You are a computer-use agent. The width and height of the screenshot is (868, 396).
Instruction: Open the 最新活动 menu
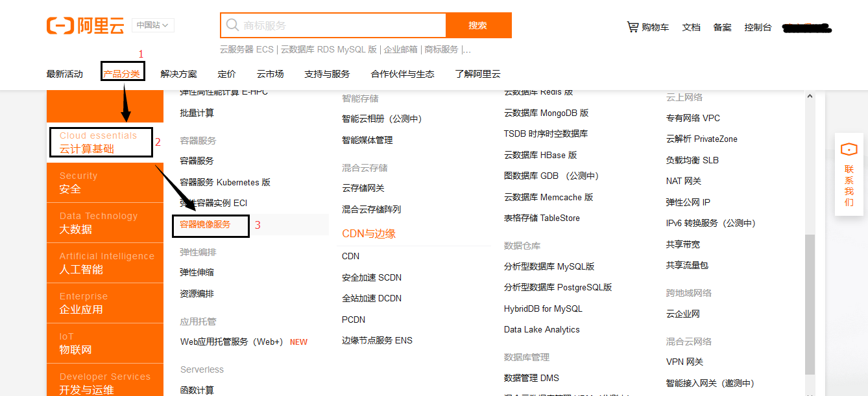coord(65,74)
